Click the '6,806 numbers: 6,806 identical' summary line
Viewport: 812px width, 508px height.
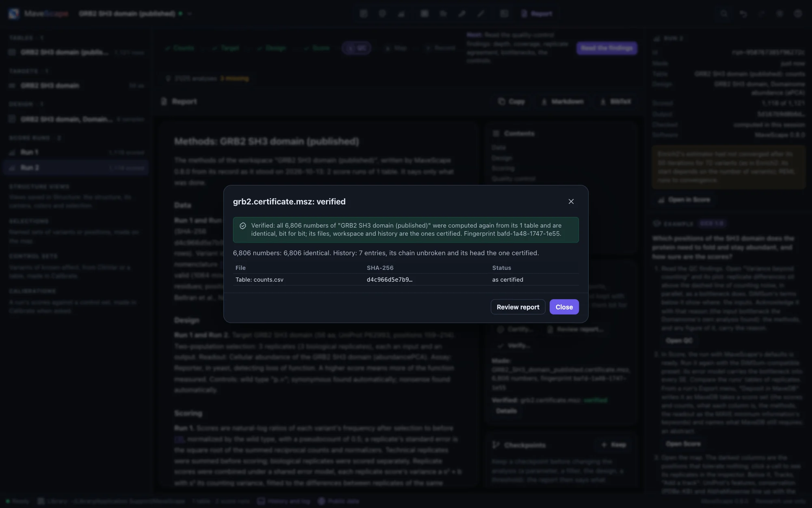(x=386, y=253)
